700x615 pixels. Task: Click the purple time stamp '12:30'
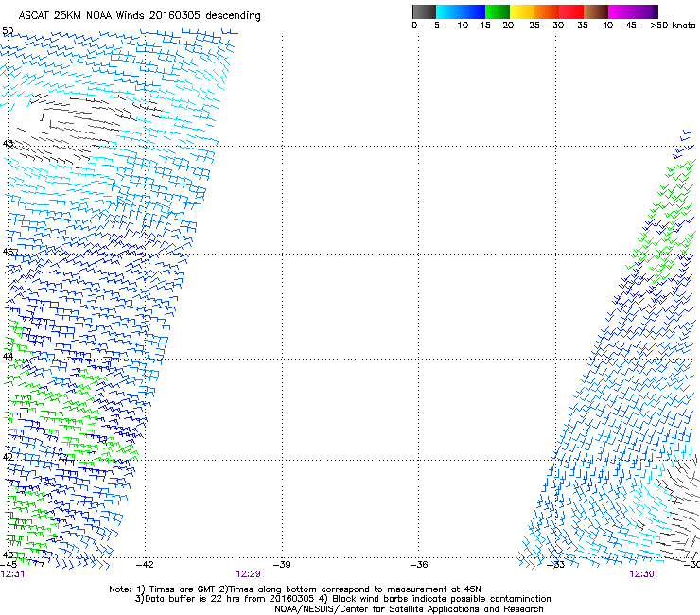click(x=641, y=574)
